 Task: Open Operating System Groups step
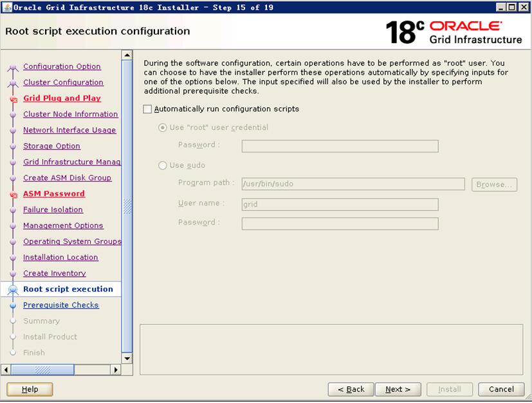72,241
